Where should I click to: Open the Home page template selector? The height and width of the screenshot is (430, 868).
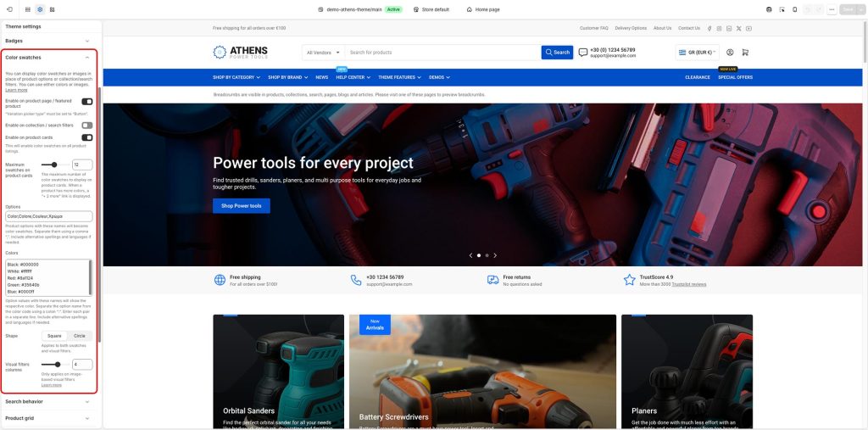[x=482, y=9]
